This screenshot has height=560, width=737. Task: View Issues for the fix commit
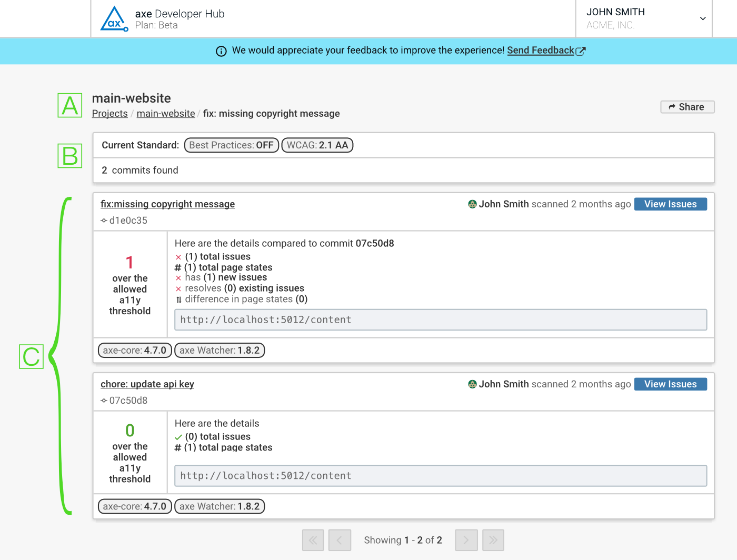[x=670, y=204]
